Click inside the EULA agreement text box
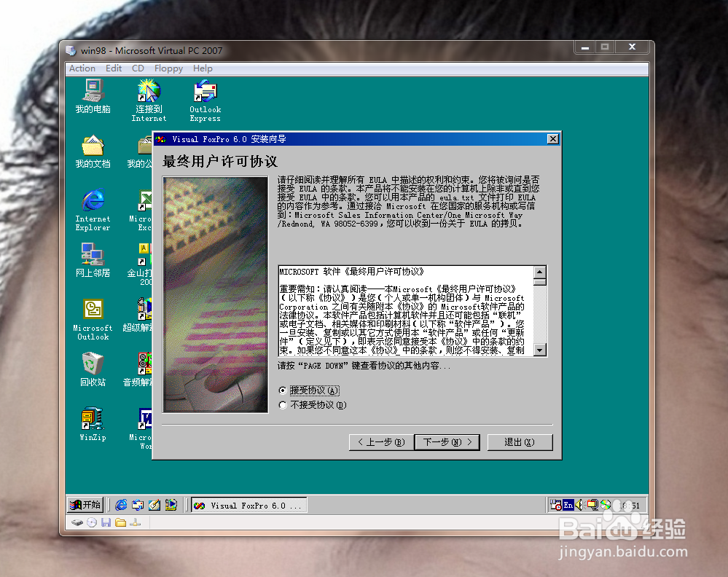This screenshot has width=728, height=577. pyautogui.click(x=406, y=310)
